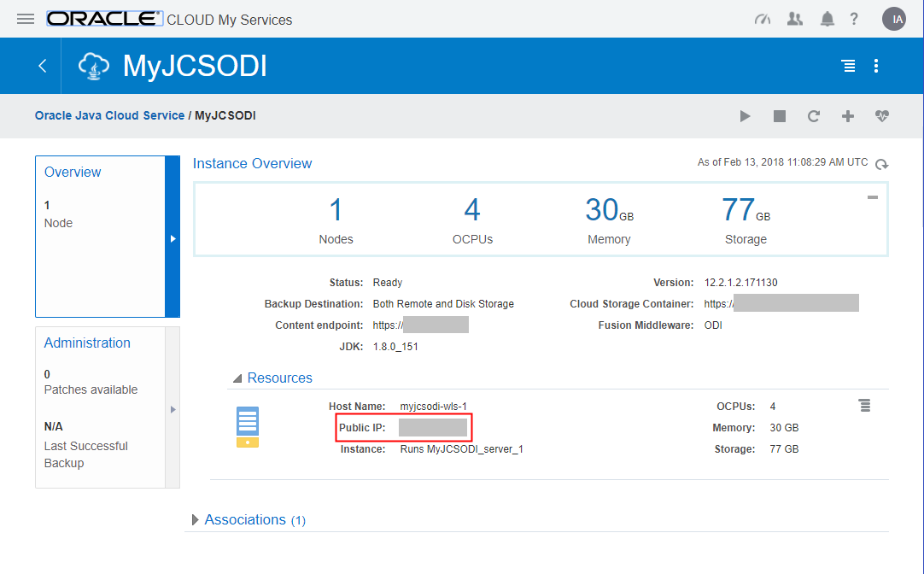Image resolution: width=924 pixels, height=574 pixels.
Task: Open scaling options via the plus icon
Action: click(847, 116)
